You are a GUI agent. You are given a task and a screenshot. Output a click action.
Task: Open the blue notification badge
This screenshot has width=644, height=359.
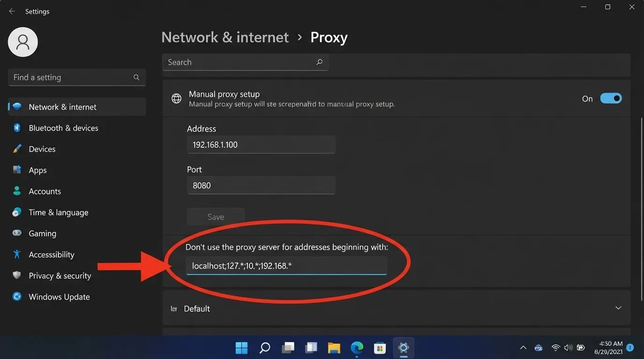click(x=630, y=347)
